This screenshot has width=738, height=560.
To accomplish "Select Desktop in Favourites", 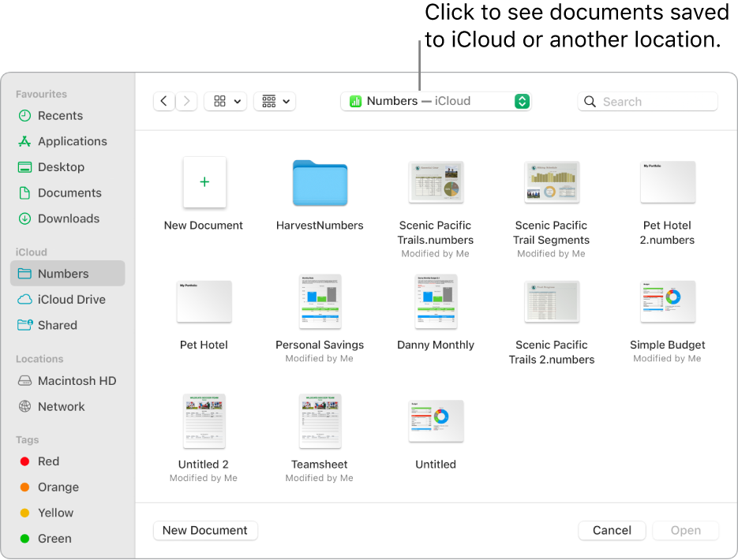I will pyautogui.click(x=62, y=166).
